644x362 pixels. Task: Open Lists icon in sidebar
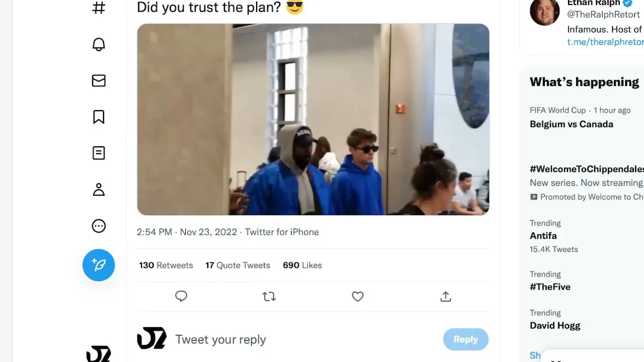99,153
